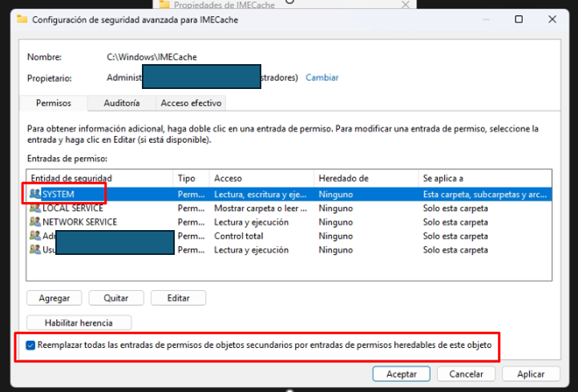Click the Usuarios entry user icon
The height and width of the screenshot is (392, 578).
(34, 250)
